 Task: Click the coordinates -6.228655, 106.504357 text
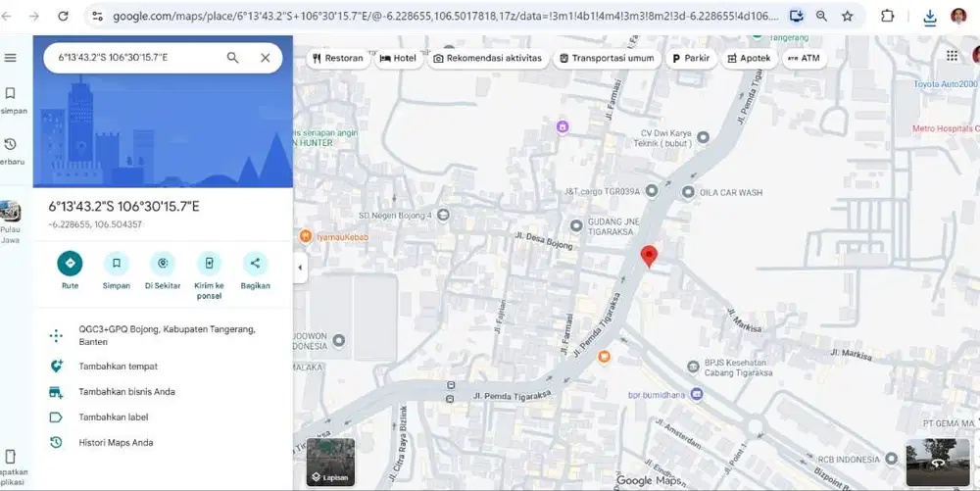pyautogui.click(x=95, y=224)
